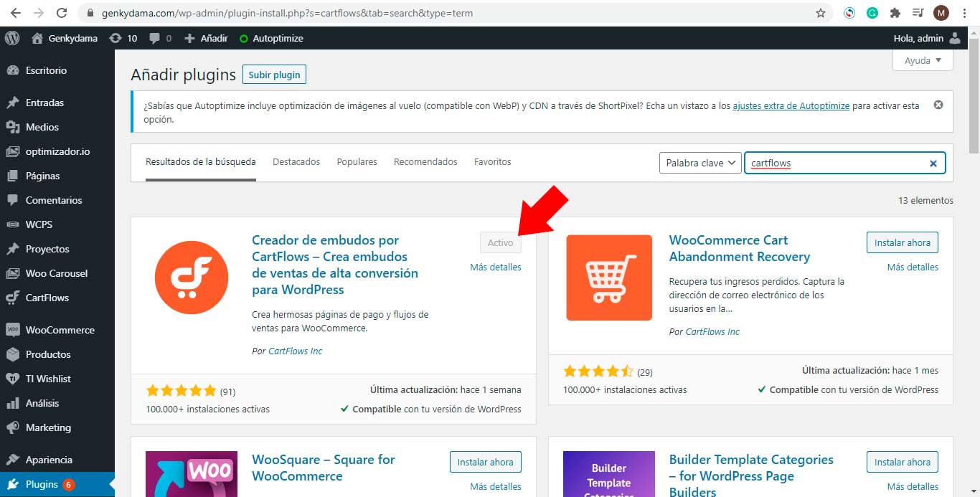Reload the page with refresh icon

62,13
